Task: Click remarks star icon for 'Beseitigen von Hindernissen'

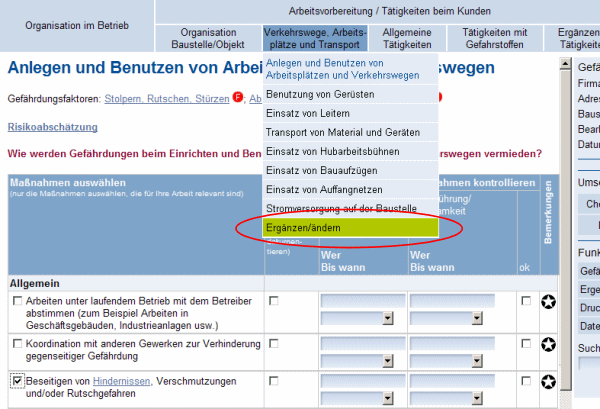Action: (x=548, y=381)
